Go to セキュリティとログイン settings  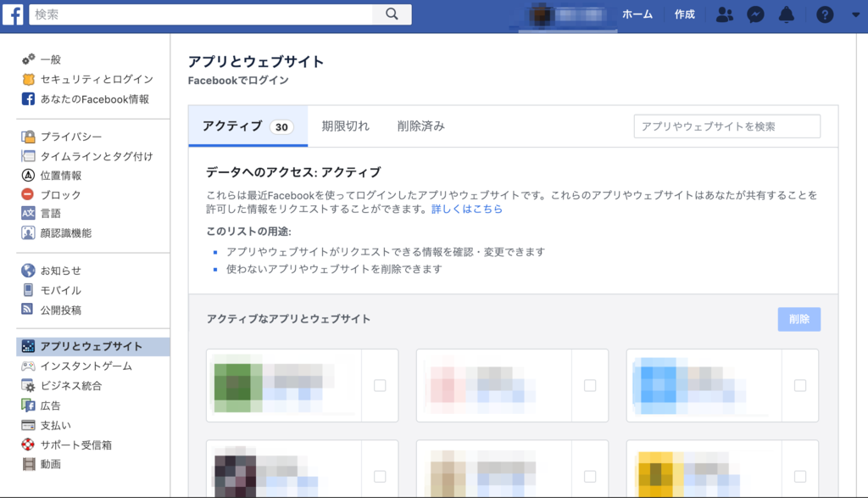click(97, 79)
